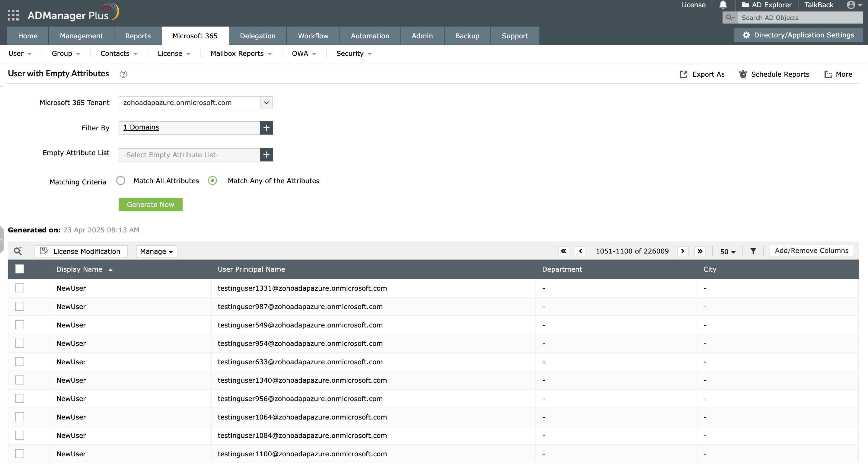The image size is (868, 469).
Task: Click the search magnifier above the report table
Action: point(18,251)
